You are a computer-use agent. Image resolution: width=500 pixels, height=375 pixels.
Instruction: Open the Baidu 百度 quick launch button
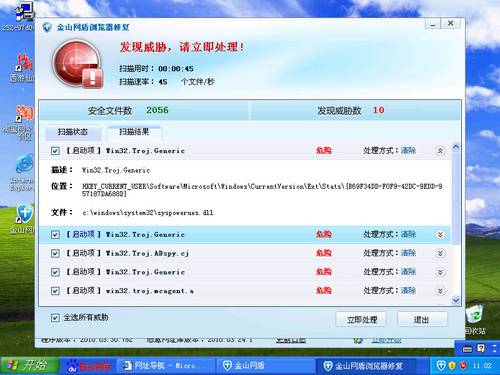pos(88,366)
